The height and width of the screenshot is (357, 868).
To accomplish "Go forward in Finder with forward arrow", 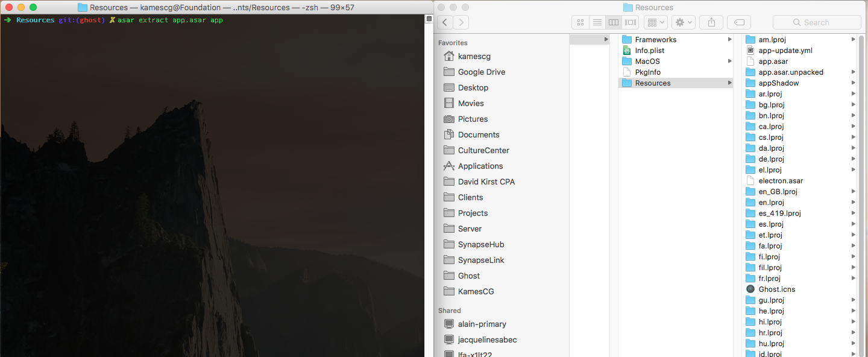I will point(461,22).
